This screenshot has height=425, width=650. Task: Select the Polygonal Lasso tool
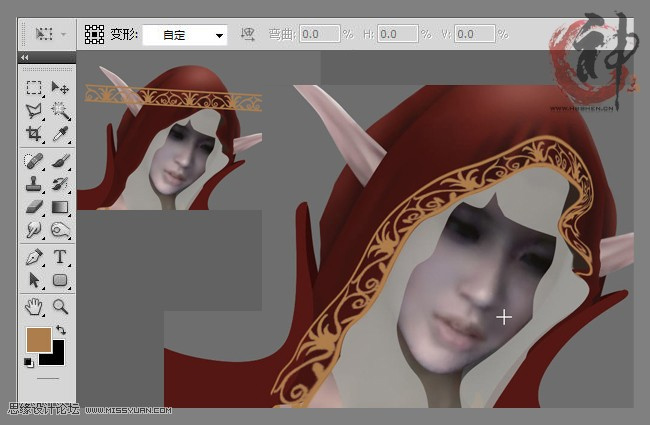coord(34,111)
